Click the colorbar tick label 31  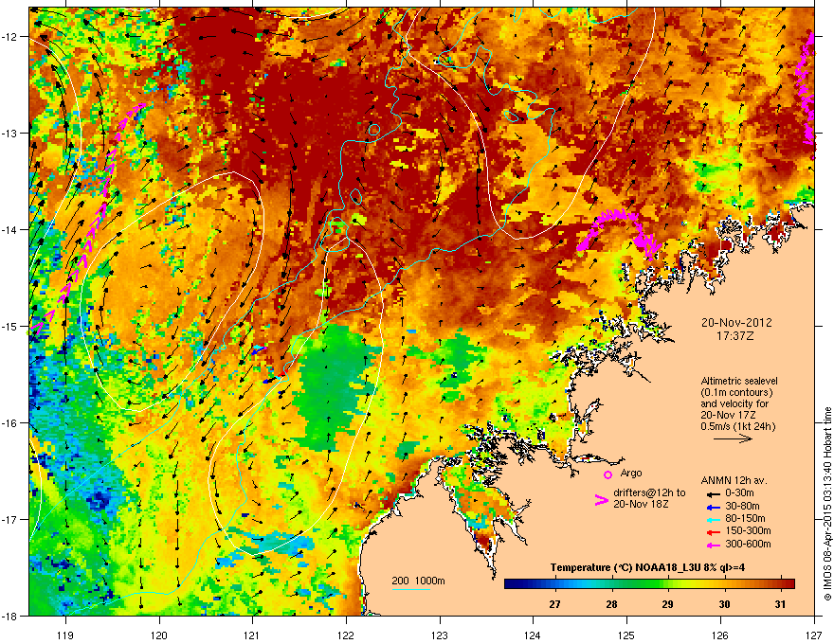pos(780,604)
